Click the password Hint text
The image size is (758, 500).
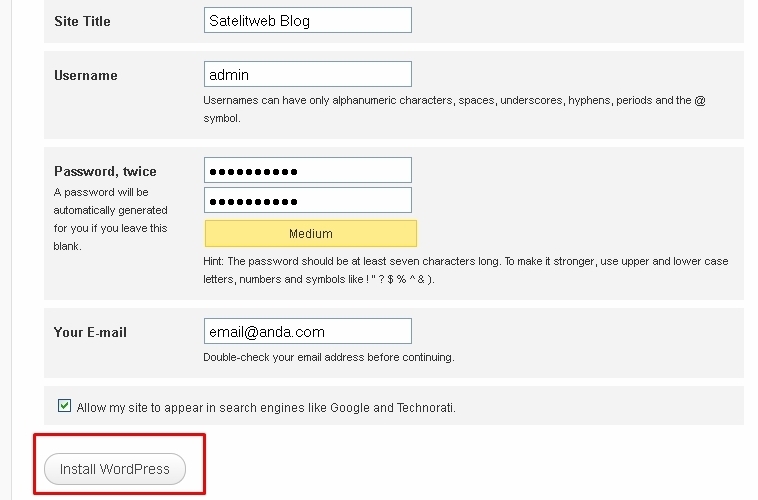pyautogui.click(x=466, y=270)
